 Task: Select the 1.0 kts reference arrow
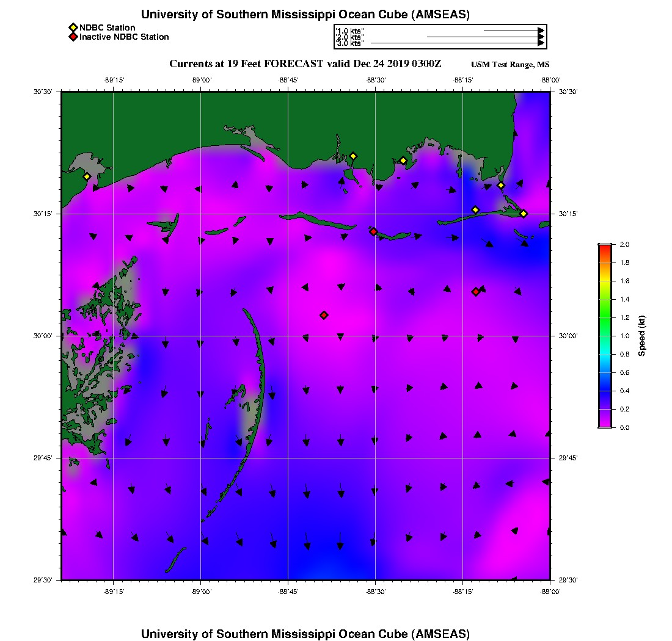[x=513, y=30]
